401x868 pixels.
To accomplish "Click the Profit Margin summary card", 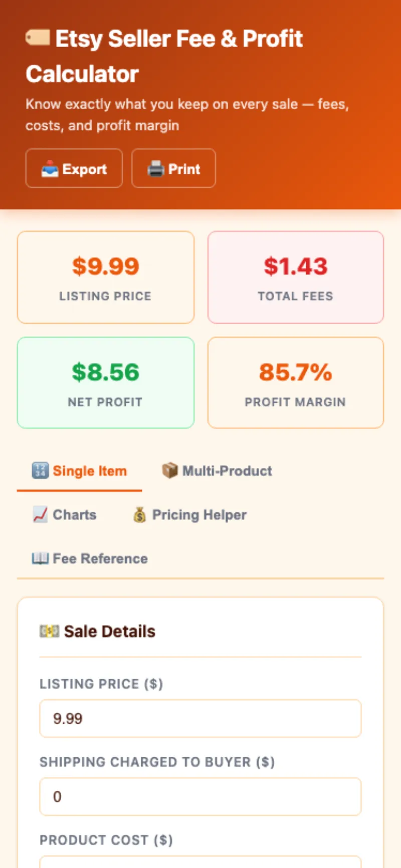I will click(296, 383).
